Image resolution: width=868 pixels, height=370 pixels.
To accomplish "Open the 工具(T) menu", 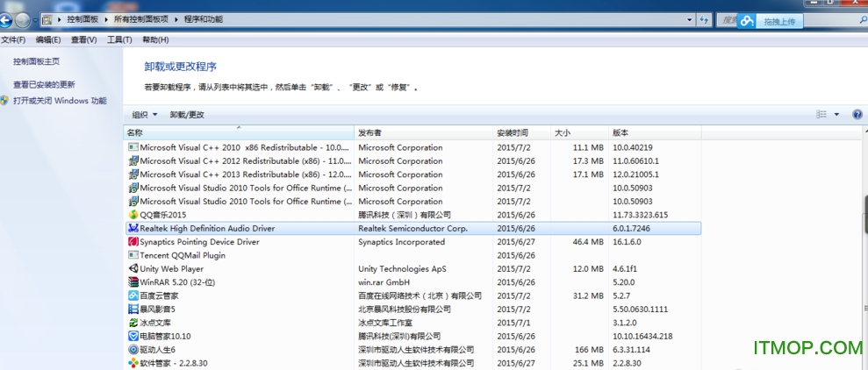I will point(119,39).
